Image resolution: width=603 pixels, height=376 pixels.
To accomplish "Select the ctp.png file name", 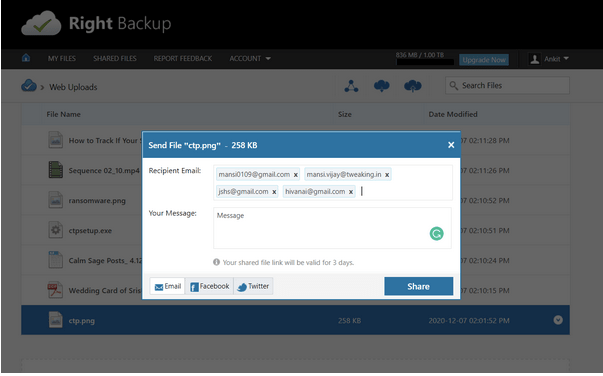I will [x=82, y=321].
